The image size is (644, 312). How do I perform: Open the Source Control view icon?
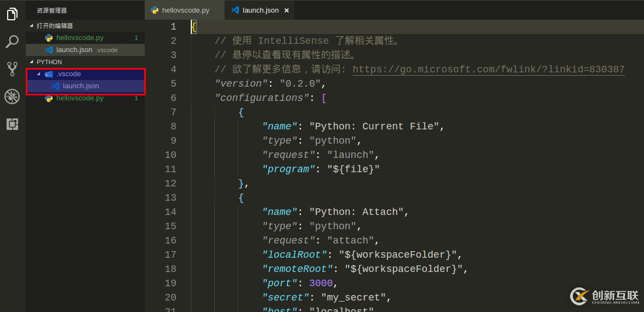tap(12, 69)
